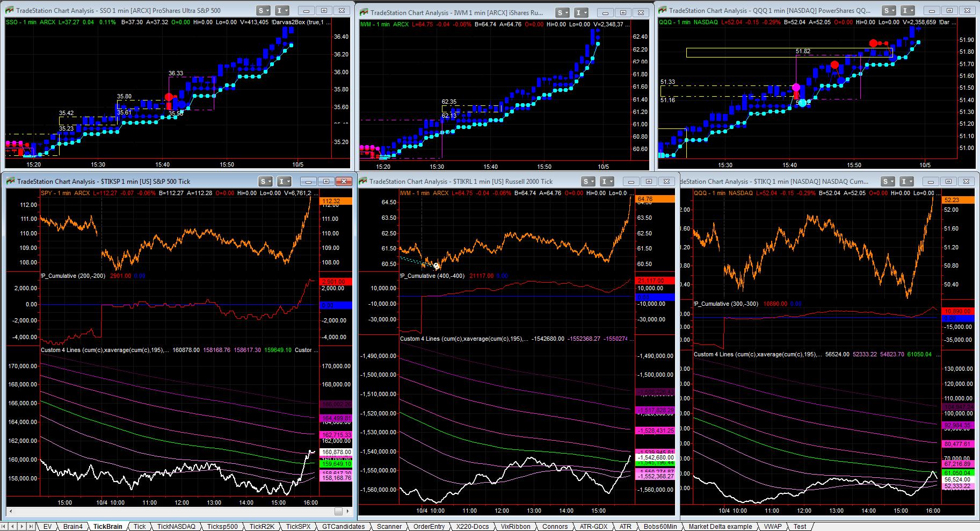Open the I interval-link menu in IWM chart window
This screenshot has width=980, height=531.
[x=581, y=13]
